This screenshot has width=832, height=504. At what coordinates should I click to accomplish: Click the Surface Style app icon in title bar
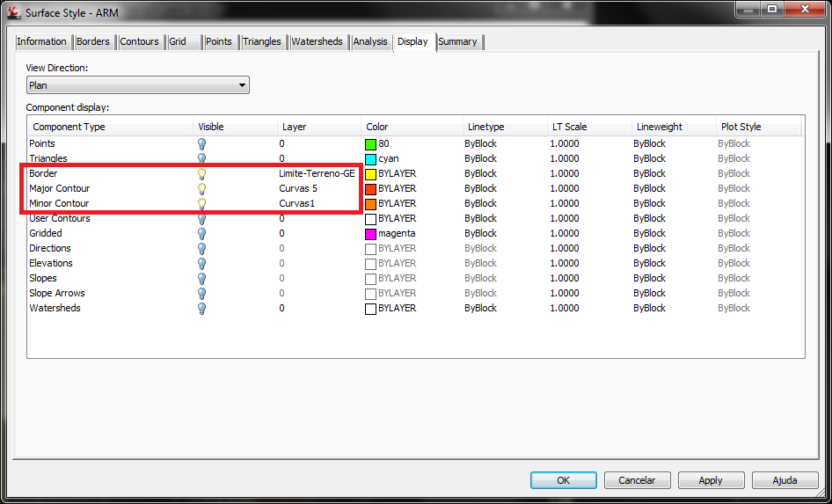tap(14, 11)
